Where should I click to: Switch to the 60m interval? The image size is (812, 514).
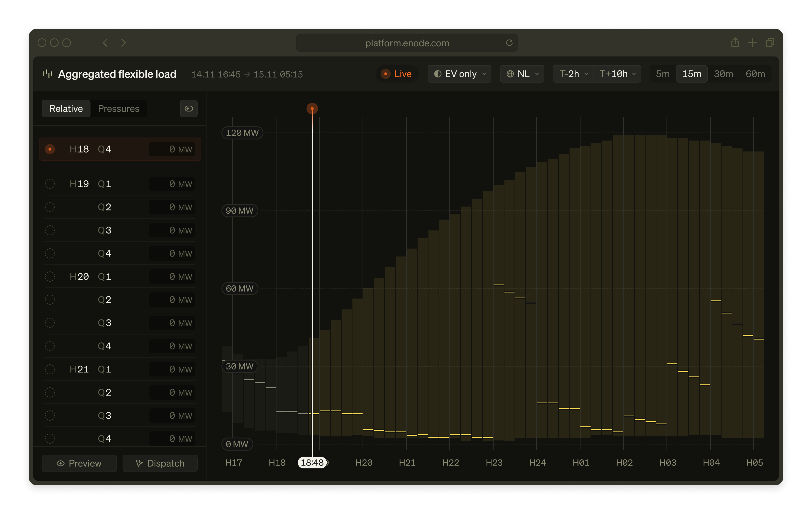pyautogui.click(x=755, y=74)
